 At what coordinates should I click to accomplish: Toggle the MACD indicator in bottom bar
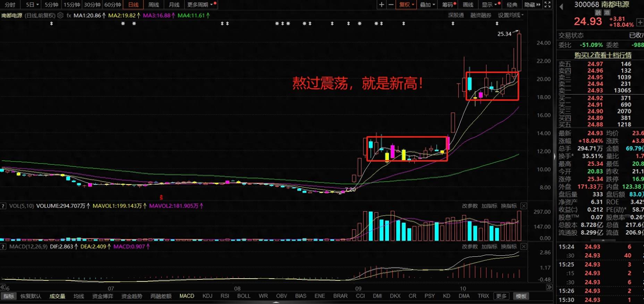pyautogui.click(x=187, y=296)
